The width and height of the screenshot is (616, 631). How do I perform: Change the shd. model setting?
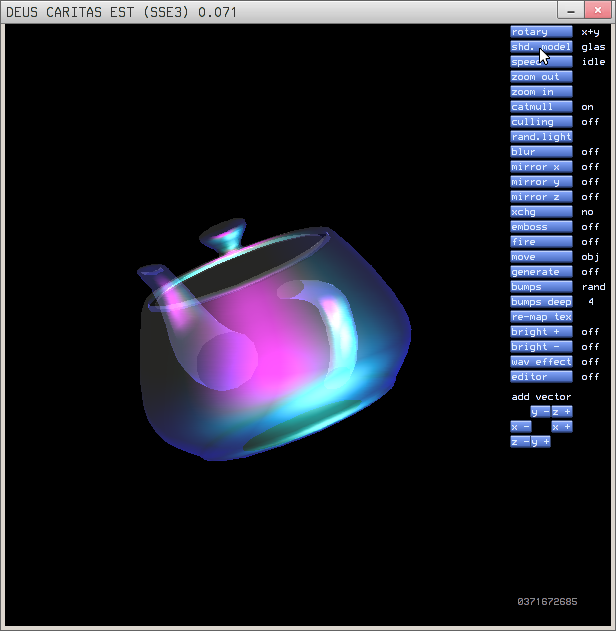click(x=541, y=47)
